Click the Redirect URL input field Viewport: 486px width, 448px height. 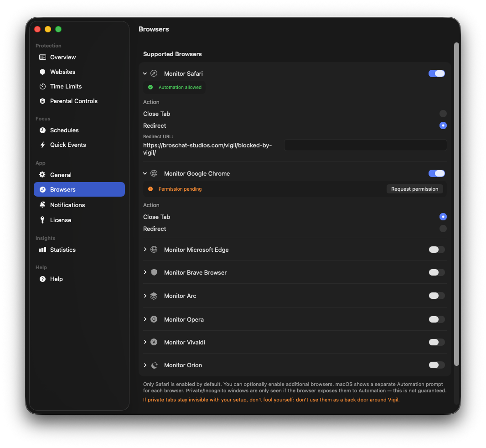pos(366,145)
